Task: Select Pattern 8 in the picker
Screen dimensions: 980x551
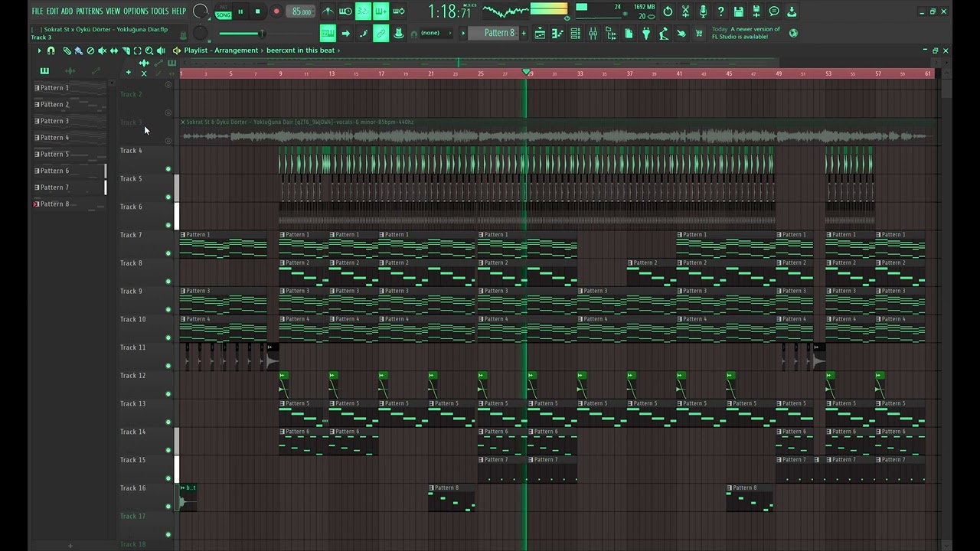Action: tap(70, 204)
